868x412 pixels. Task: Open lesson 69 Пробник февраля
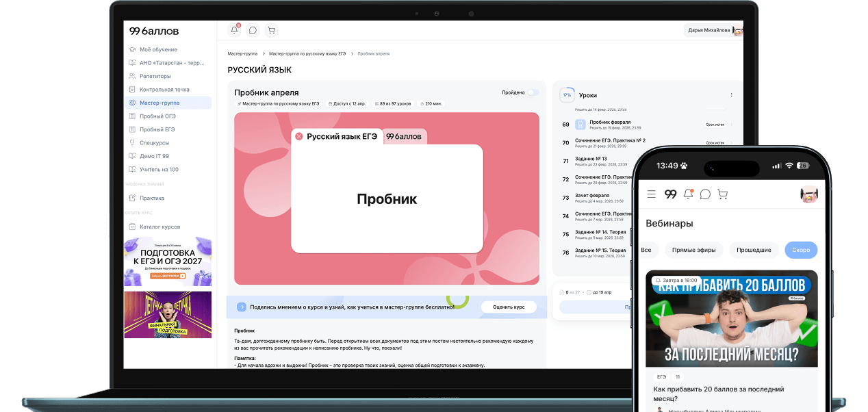tap(647, 125)
